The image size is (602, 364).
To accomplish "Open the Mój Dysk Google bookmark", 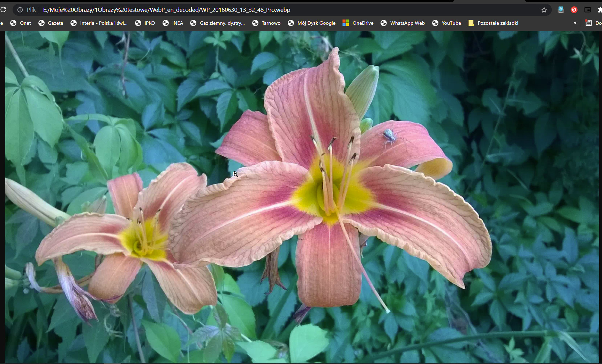I will (311, 23).
